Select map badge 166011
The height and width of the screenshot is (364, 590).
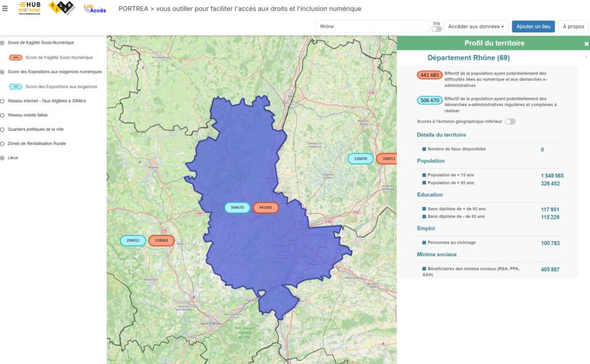[387, 159]
